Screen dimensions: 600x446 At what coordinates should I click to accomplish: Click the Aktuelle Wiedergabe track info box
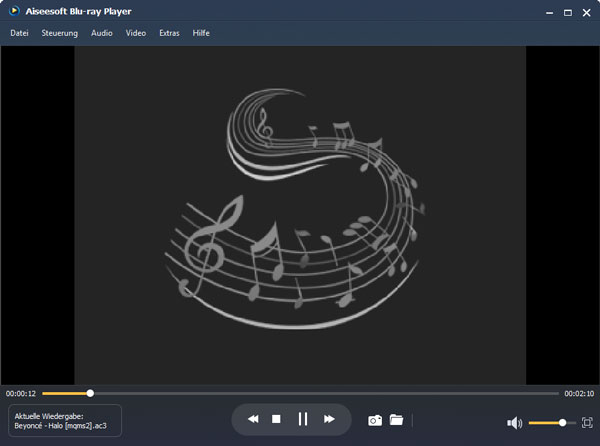coord(65,420)
